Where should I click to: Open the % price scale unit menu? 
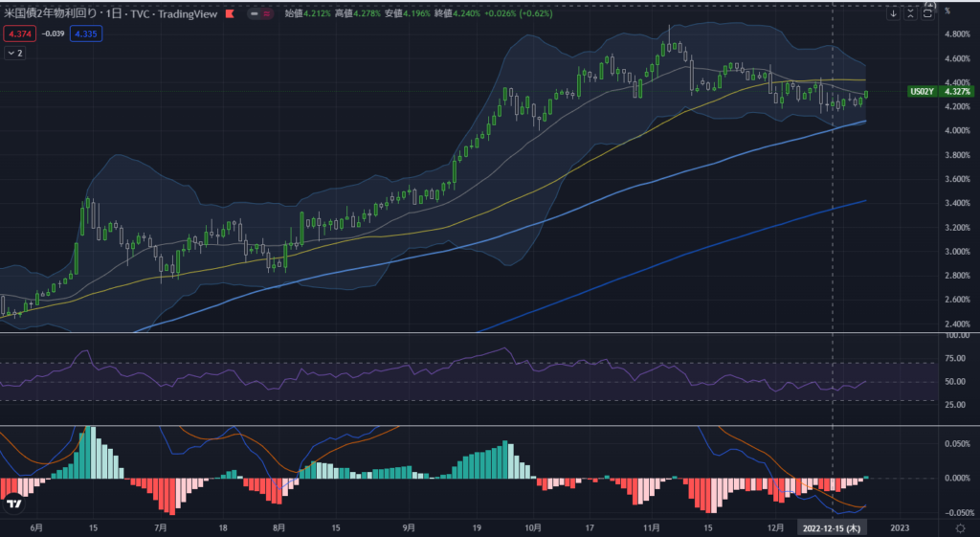point(947,11)
